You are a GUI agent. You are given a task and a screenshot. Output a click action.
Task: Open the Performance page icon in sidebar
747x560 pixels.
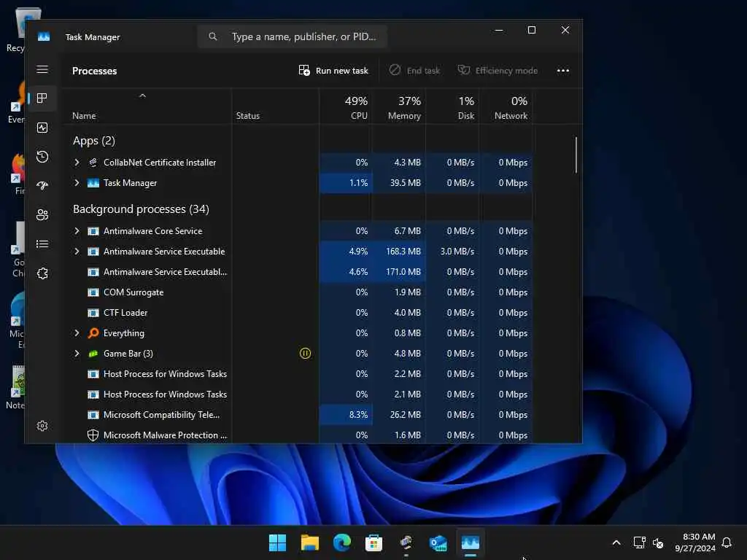[x=42, y=128]
